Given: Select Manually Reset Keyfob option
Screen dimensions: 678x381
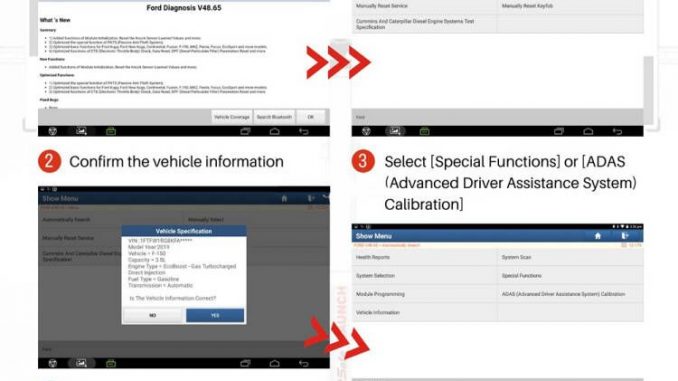Looking at the screenshot, I should coord(570,6).
